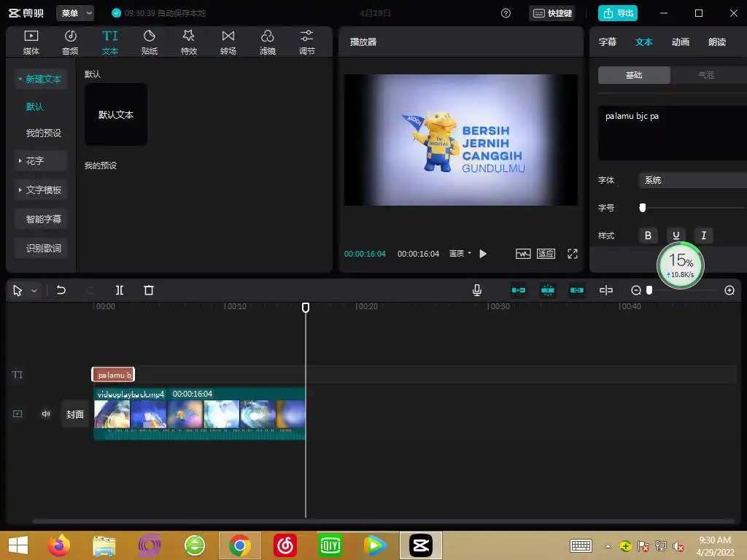Toggle clip linkage in timeline toolbar
The image size is (747, 560).
pyautogui.click(x=577, y=290)
